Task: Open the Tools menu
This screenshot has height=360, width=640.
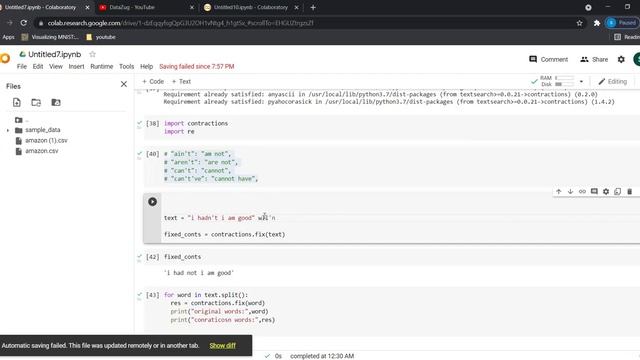Action: [x=127, y=67]
